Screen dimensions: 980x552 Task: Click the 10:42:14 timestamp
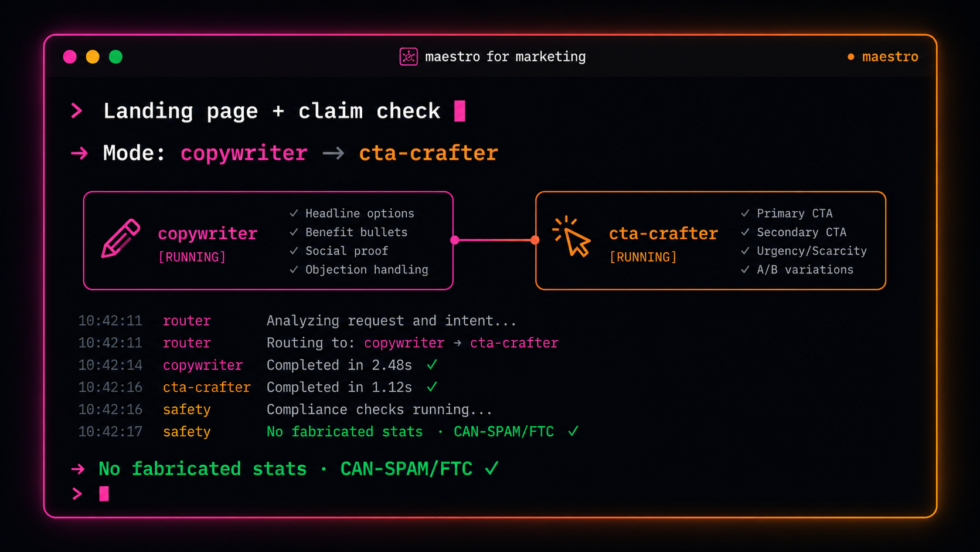110,365
